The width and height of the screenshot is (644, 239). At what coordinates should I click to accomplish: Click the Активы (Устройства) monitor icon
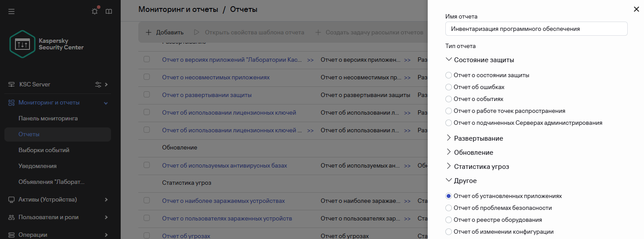(x=11, y=200)
